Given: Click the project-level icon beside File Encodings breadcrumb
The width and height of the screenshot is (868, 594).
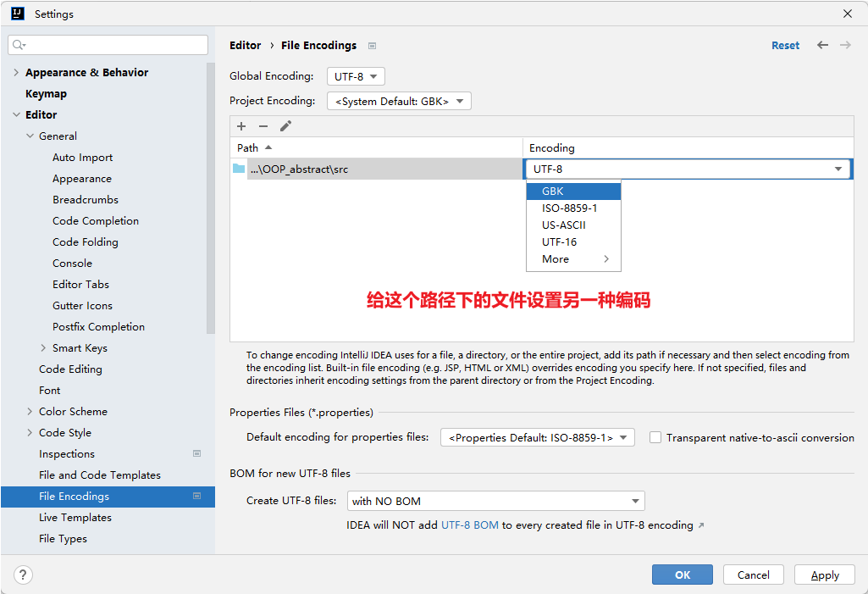Looking at the screenshot, I should point(372,46).
